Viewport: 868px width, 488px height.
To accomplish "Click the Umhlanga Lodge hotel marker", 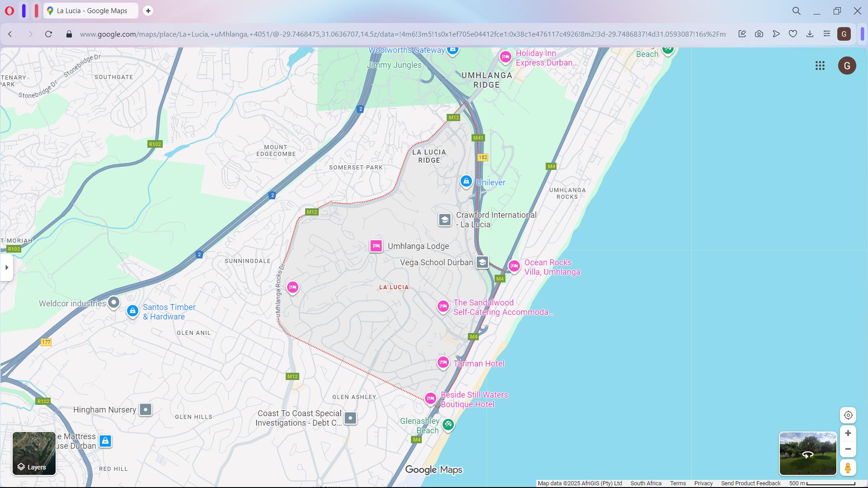I will click(376, 246).
